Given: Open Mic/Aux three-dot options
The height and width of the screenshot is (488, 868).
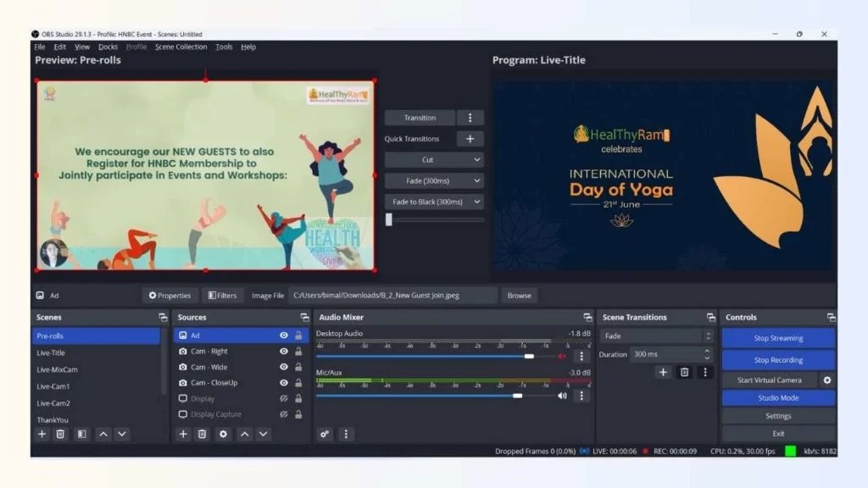Looking at the screenshot, I should [x=581, y=396].
